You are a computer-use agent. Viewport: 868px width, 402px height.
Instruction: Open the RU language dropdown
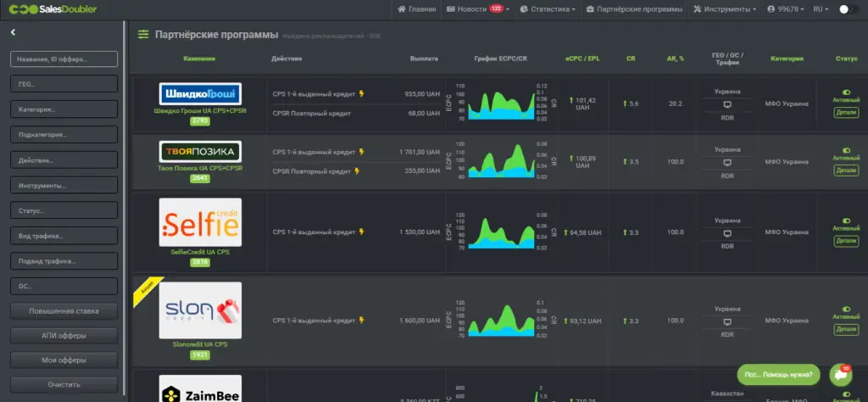pyautogui.click(x=821, y=9)
